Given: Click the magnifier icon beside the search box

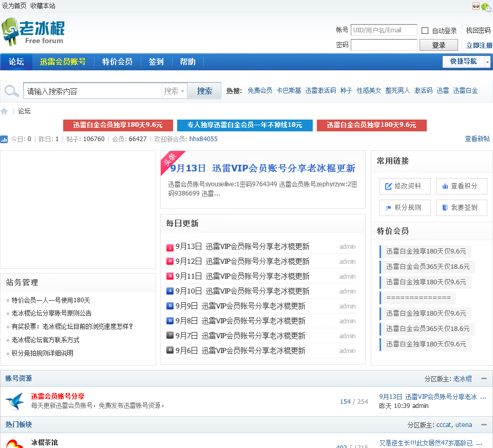Looking at the screenshot, I should coord(12,91).
